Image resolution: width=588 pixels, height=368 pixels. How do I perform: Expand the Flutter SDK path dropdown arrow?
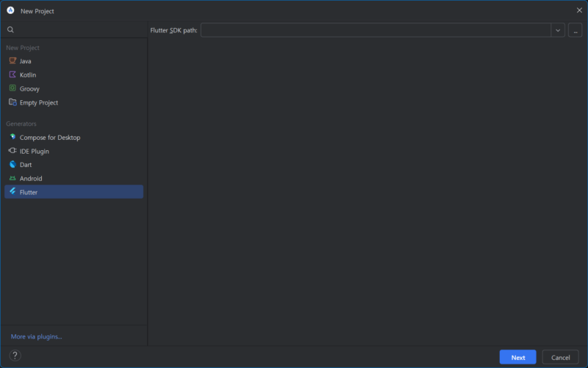[x=558, y=30]
